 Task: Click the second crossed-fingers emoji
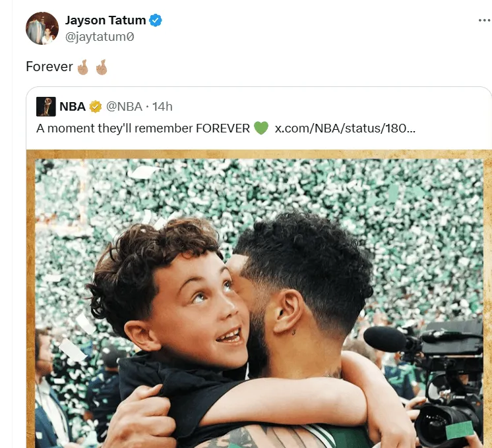point(101,67)
